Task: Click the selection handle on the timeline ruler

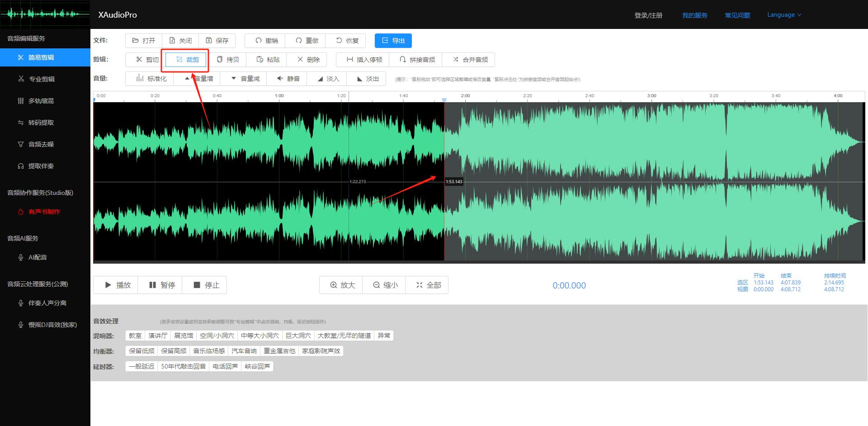Action: (444, 100)
